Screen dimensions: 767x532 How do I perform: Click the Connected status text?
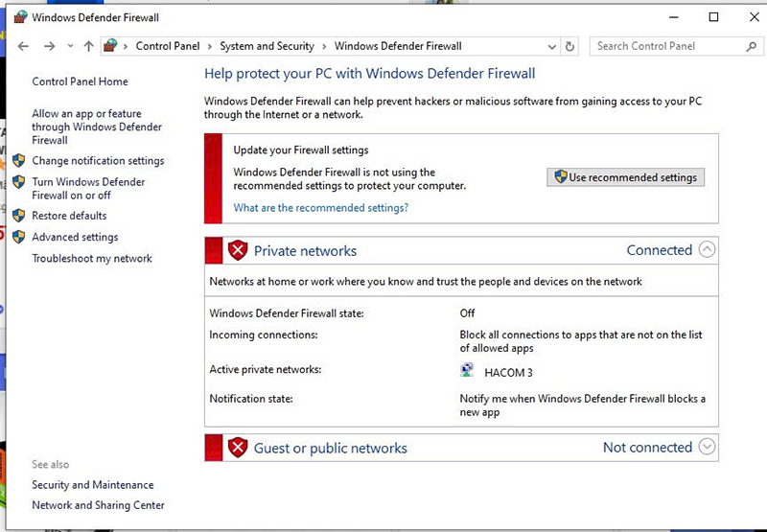pos(660,250)
